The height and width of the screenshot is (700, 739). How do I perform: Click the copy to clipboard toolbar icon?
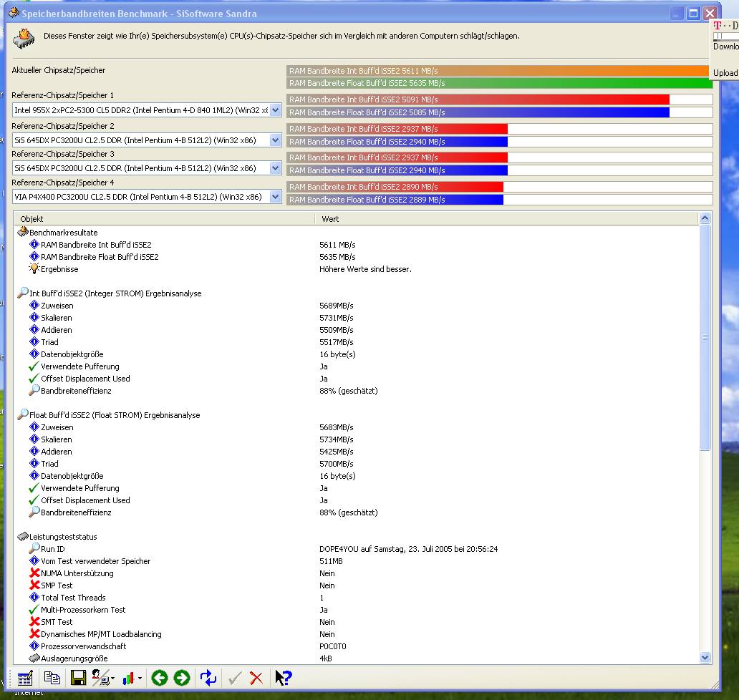pos(52,678)
